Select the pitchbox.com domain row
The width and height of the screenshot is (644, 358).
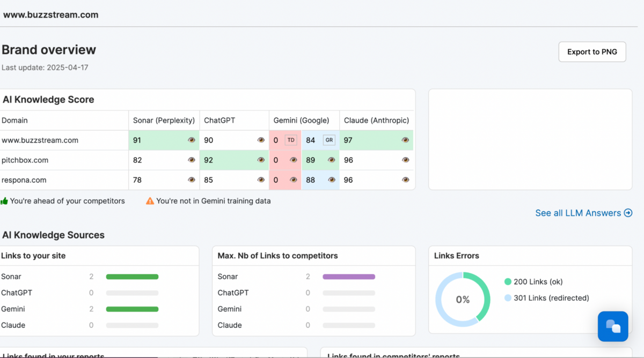25,160
